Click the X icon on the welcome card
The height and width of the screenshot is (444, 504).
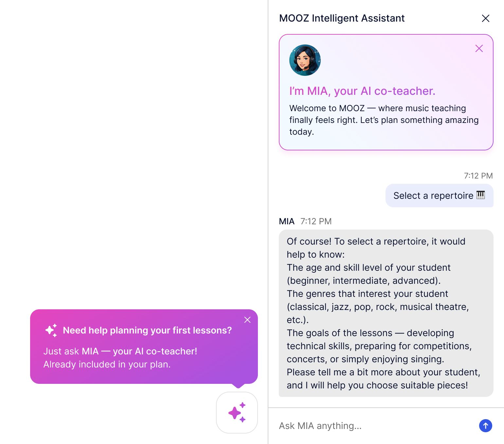(x=479, y=48)
